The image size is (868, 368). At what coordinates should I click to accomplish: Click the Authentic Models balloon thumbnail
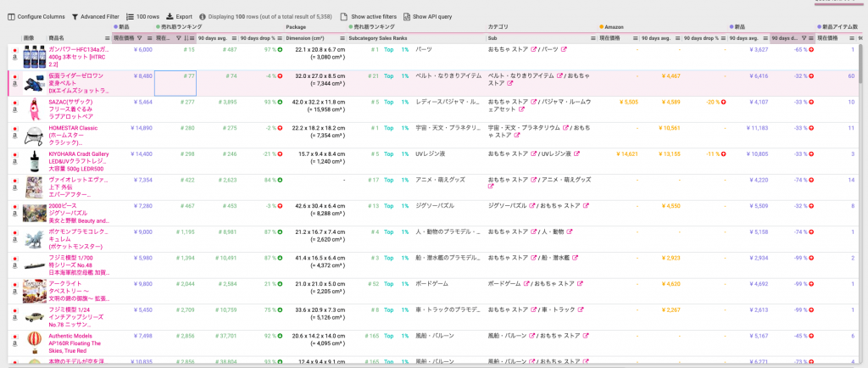pyautogui.click(x=34, y=341)
